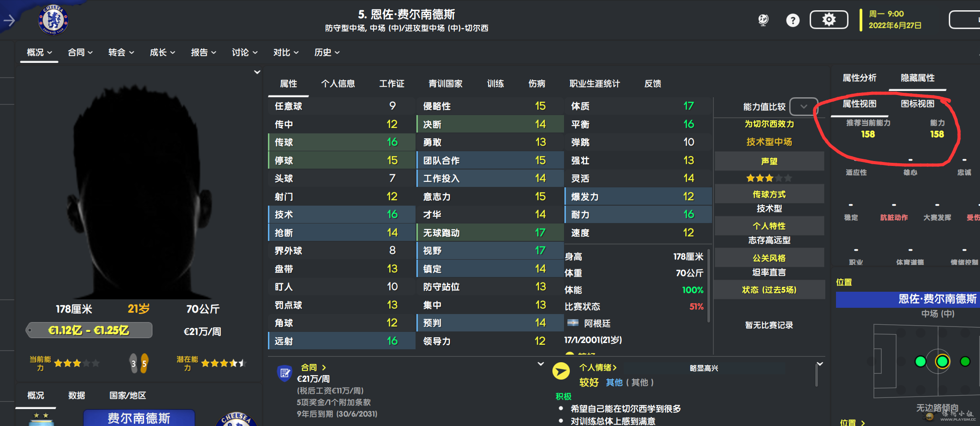Open the 能力值比较 dropdown
The width and height of the screenshot is (980, 426).
pos(803,107)
